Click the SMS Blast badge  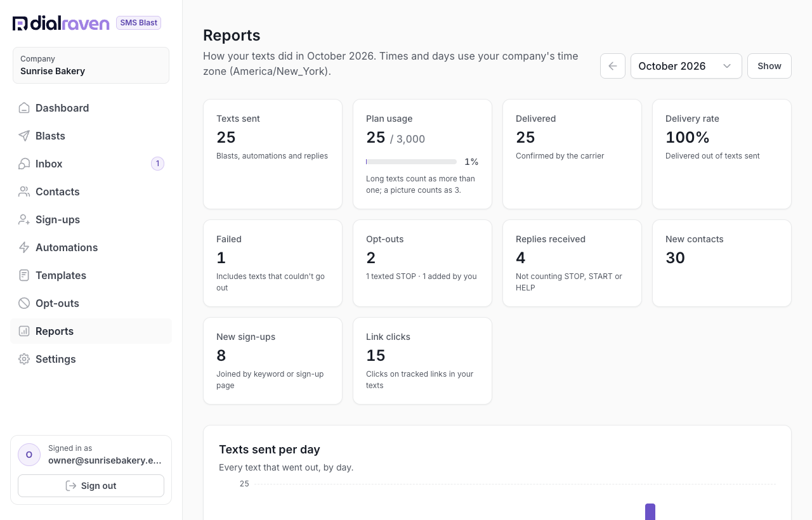click(138, 23)
